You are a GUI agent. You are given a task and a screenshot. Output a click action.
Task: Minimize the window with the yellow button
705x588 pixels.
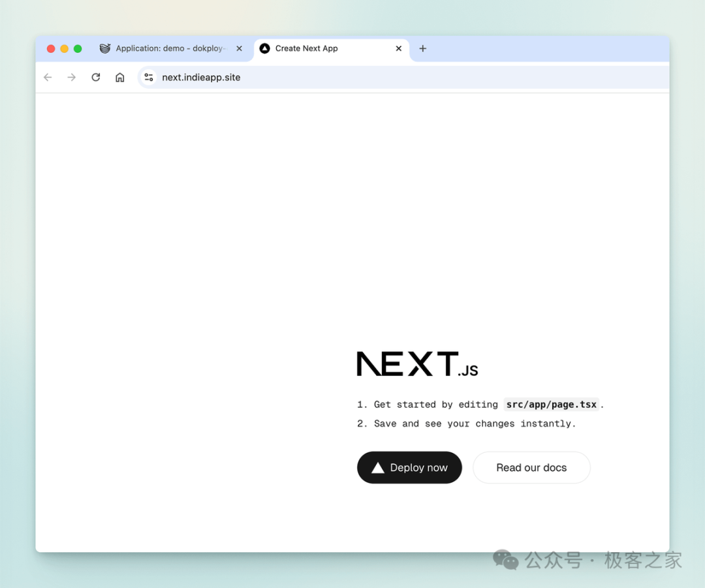coord(64,48)
